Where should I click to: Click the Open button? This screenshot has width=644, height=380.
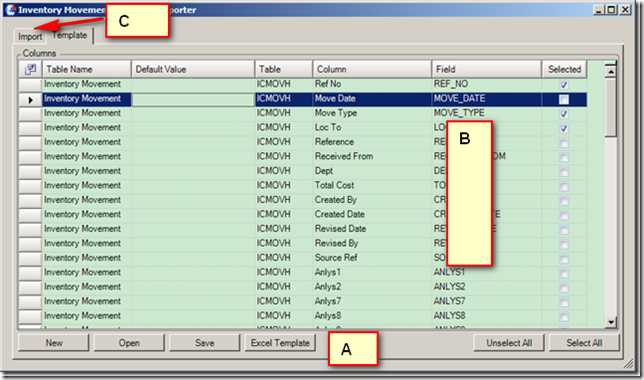(129, 343)
